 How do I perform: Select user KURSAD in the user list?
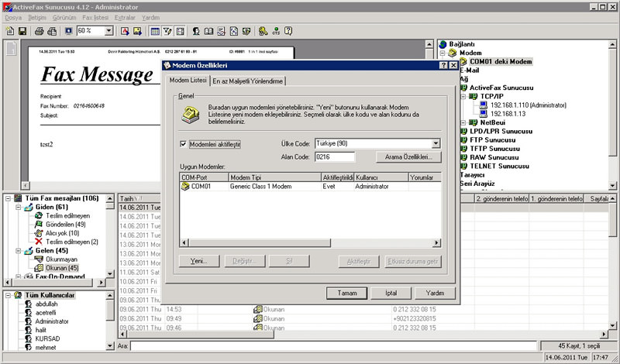(x=47, y=338)
